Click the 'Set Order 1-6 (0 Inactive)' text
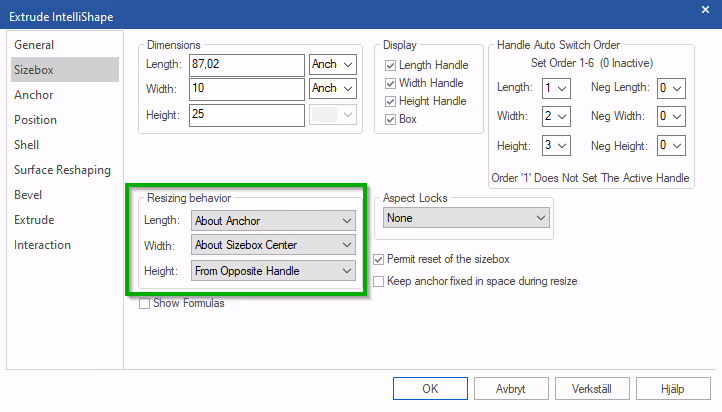The width and height of the screenshot is (722, 412). coord(592,63)
